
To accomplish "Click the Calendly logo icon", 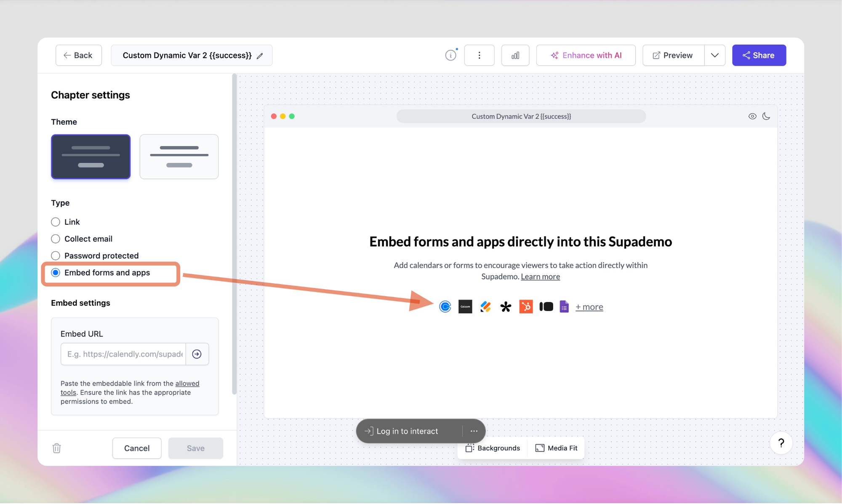I will [x=445, y=307].
